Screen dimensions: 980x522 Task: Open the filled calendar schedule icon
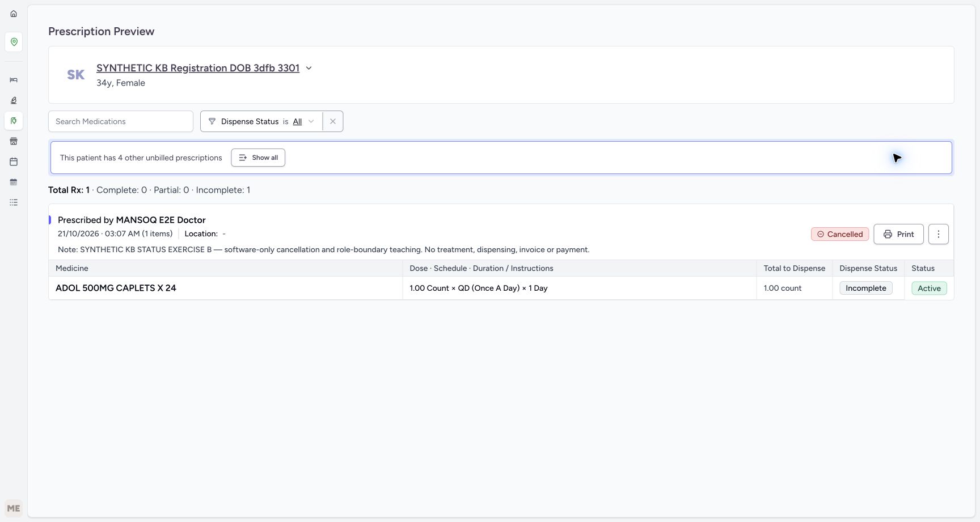(x=14, y=182)
